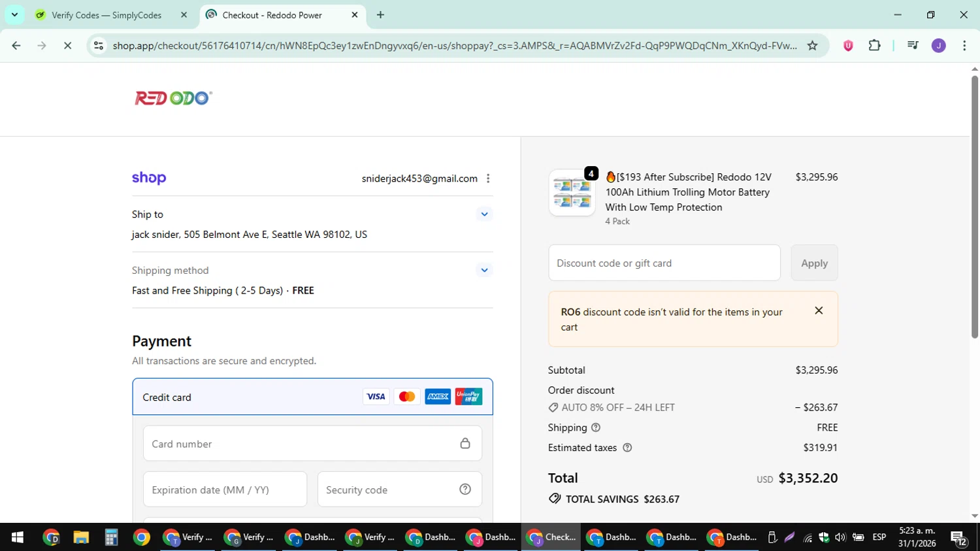Expand the Shipping method section
The height and width of the screenshot is (551, 980).
click(x=484, y=270)
